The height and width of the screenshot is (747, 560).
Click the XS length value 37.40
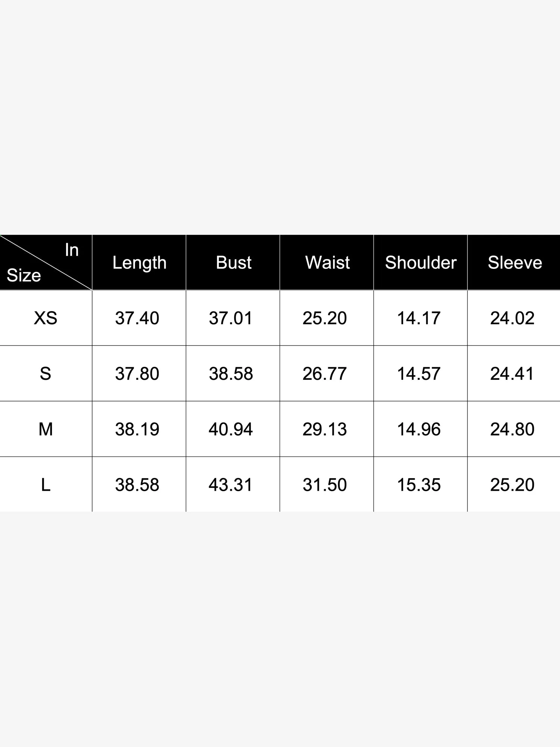coord(137,318)
